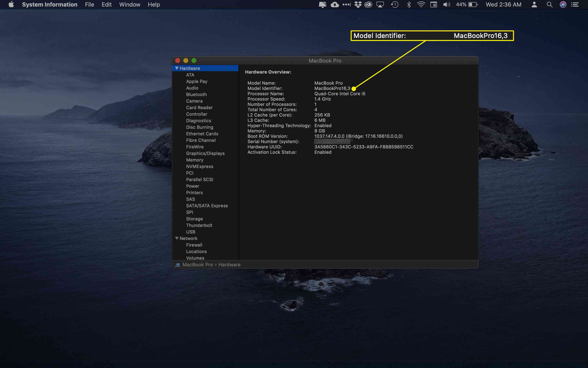Click the Creative Cloud menu bar icon
The image size is (588, 368).
point(368,5)
